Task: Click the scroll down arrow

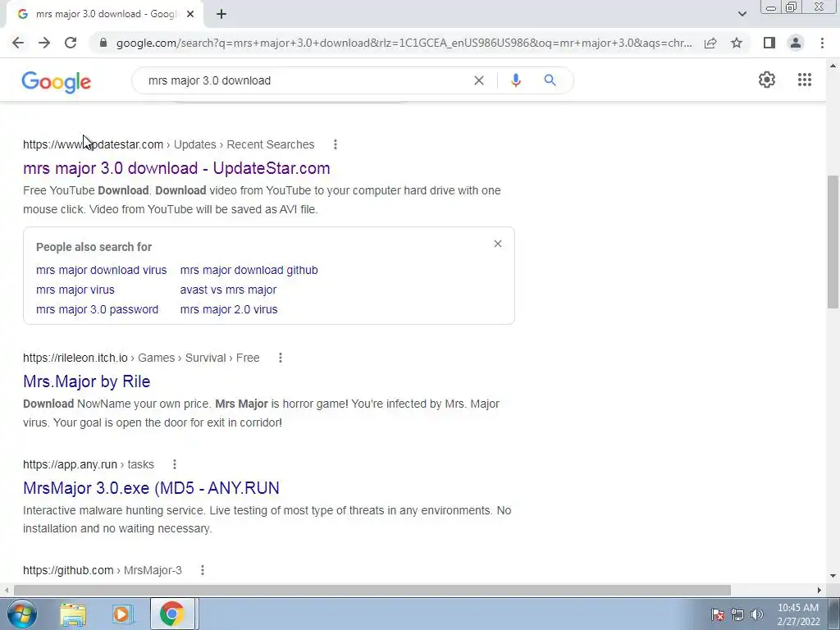Action: click(x=833, y=577)
